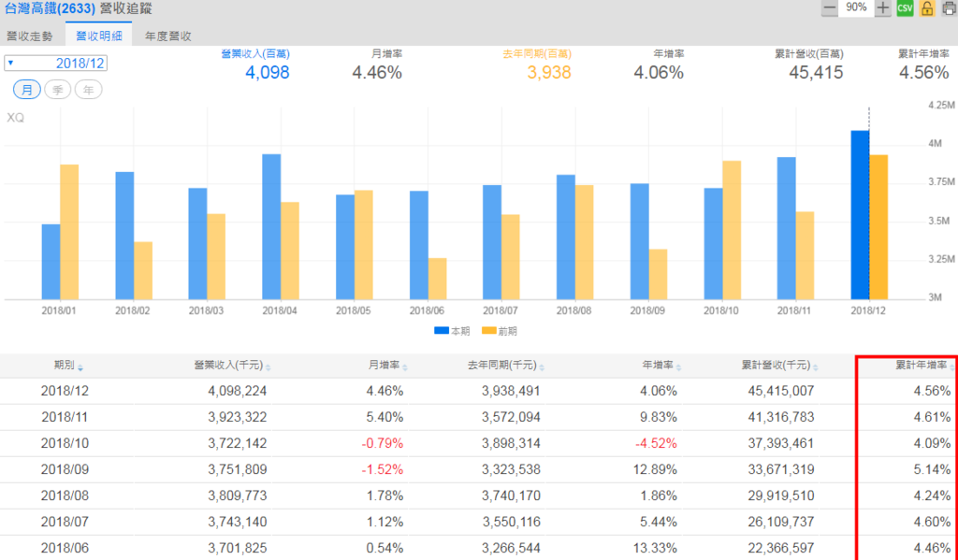Switch to the 營收走勢 tab
The height and width of the screenshot is (560, 958).
click(30, 36)
